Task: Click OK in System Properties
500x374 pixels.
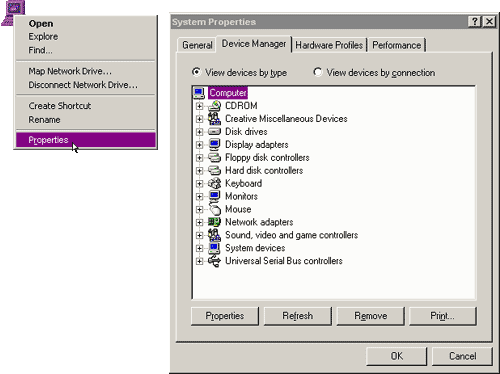Action: pos(396,356)
